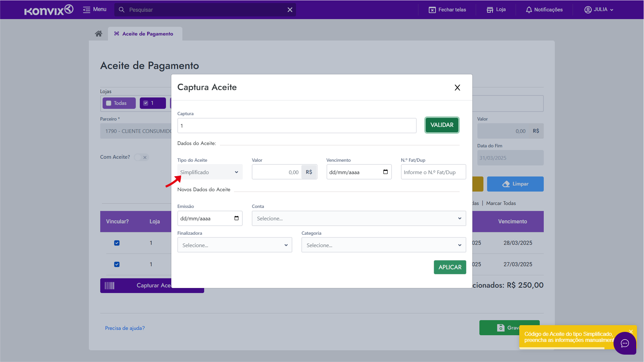Open the Loja store icon
This screenshot has width=644, height=362.
(x=490, y=10)
